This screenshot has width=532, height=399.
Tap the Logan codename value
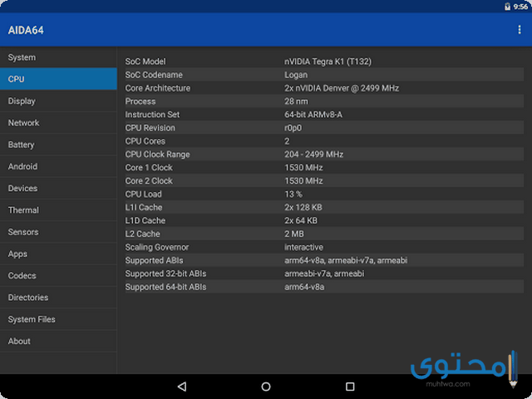[296, 75]
